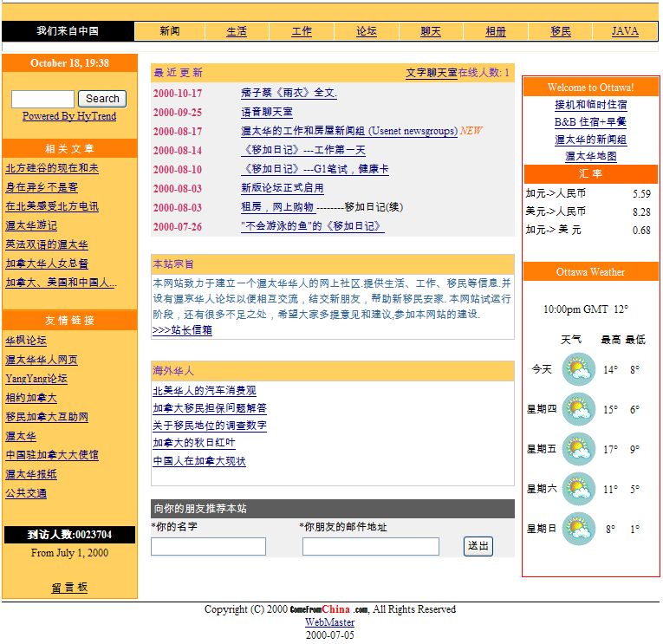Viewport: 663px width, 644px height.
Task: Click the WebMaster footer link
Action: (329, 622)
